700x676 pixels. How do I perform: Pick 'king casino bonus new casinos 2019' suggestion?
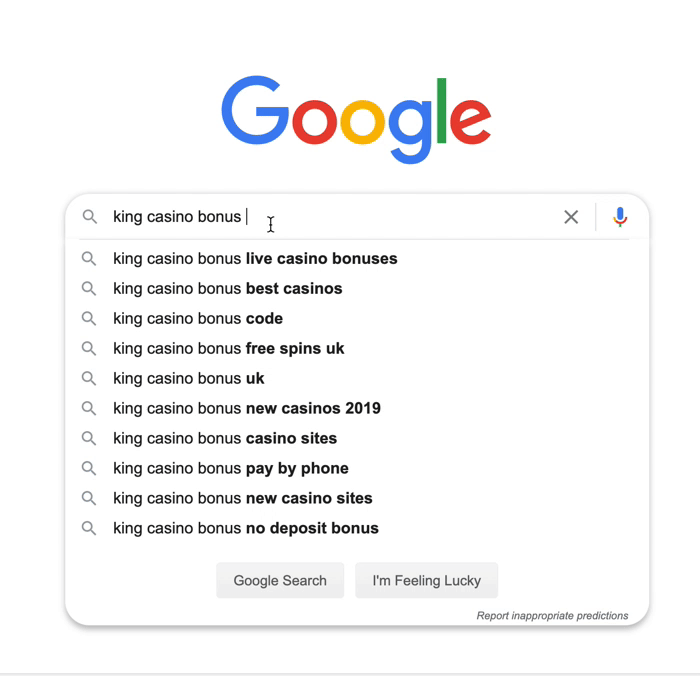click(246, 409)
